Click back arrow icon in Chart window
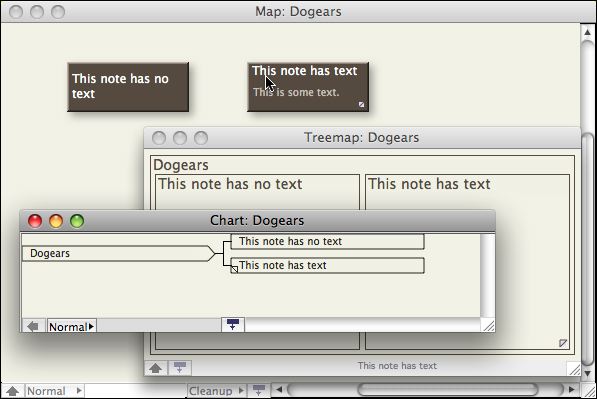Screen dimensions: 597x399 34,326
